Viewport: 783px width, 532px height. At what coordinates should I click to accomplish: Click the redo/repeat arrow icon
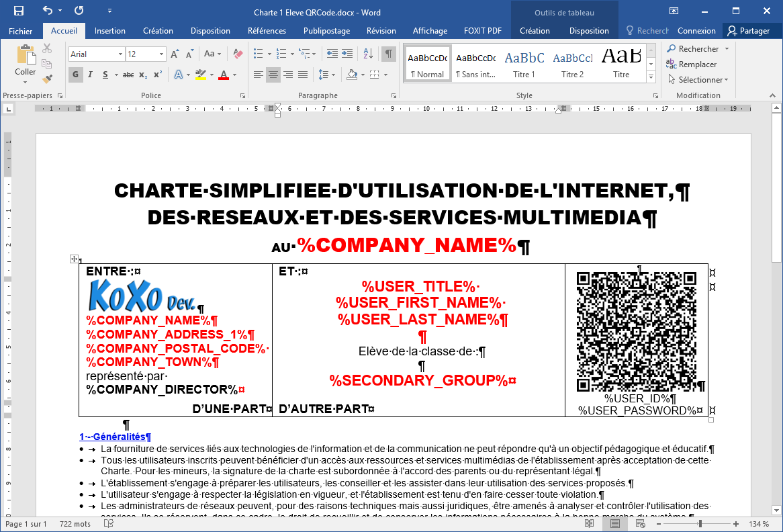79,11
